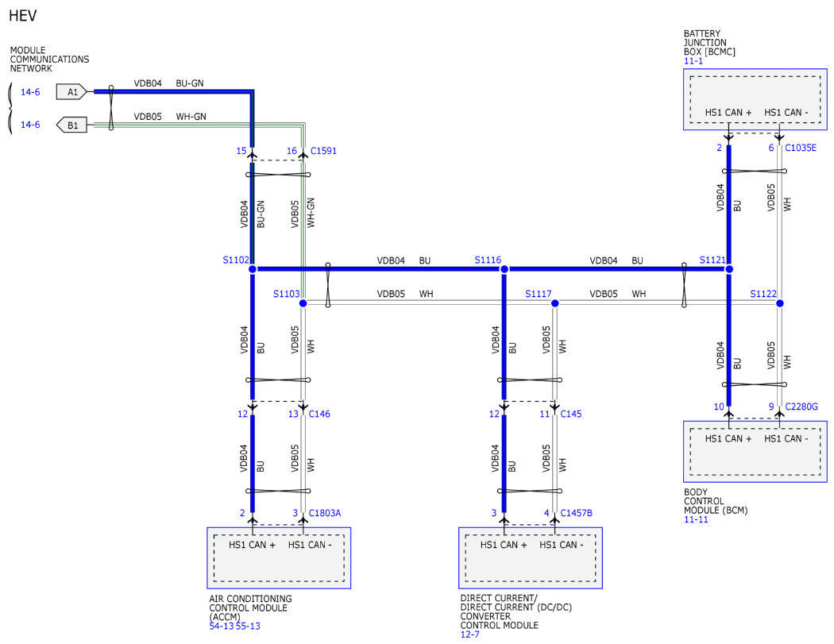834x644 pixels.
Task: Follow the 11-11 Body Control Module link
Action: coord(696,519)
